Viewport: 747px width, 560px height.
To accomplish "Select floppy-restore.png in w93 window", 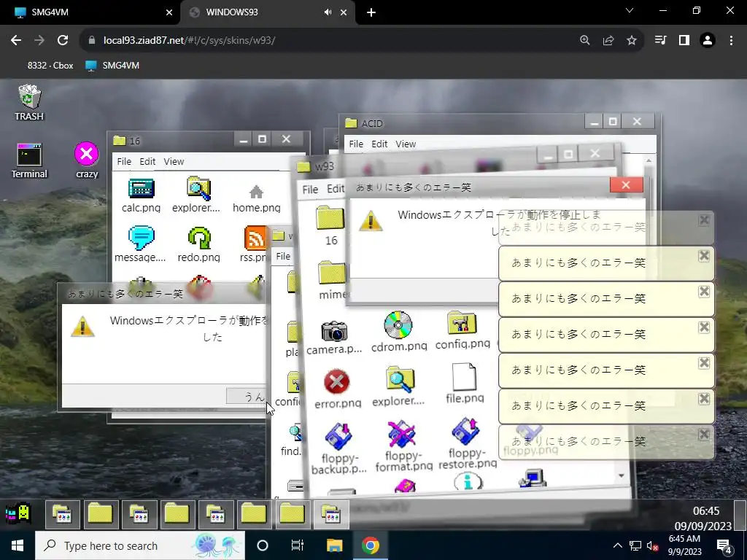I will (x=467, y=444).
